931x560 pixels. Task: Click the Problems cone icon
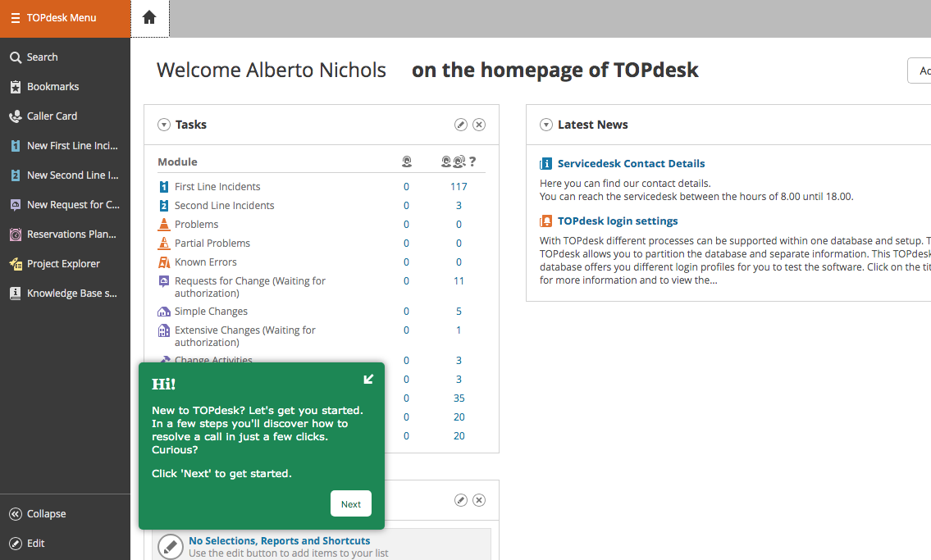coord(164,224)
